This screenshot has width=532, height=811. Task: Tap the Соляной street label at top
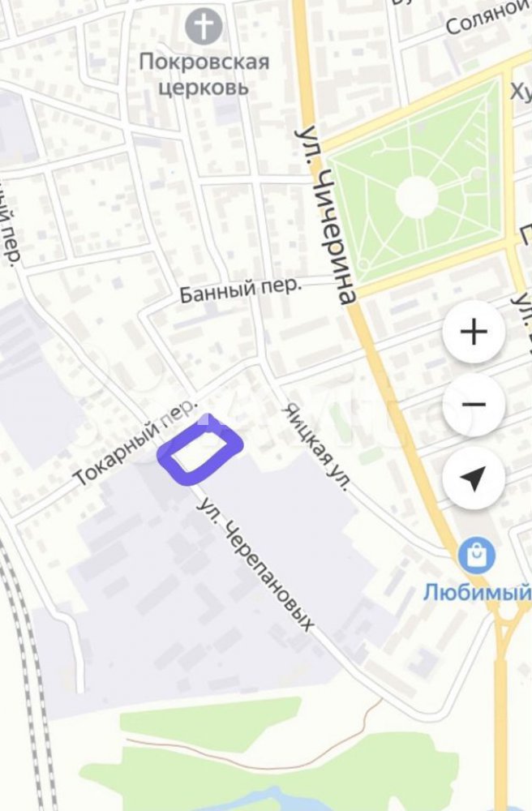coord(488,18)
